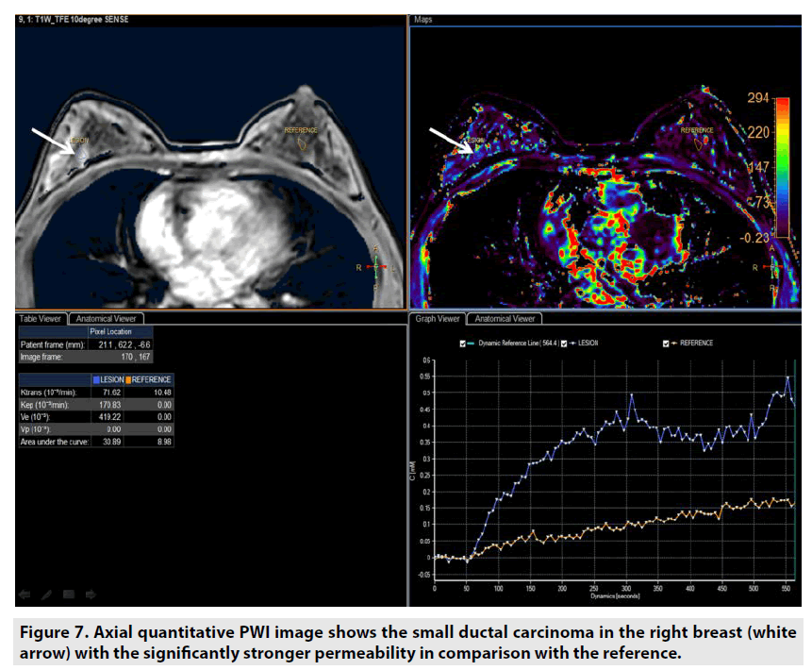This screenshot has width=812, height=670.
Task: Click the Maps panel title bar
Action: (x=605, y=20)
